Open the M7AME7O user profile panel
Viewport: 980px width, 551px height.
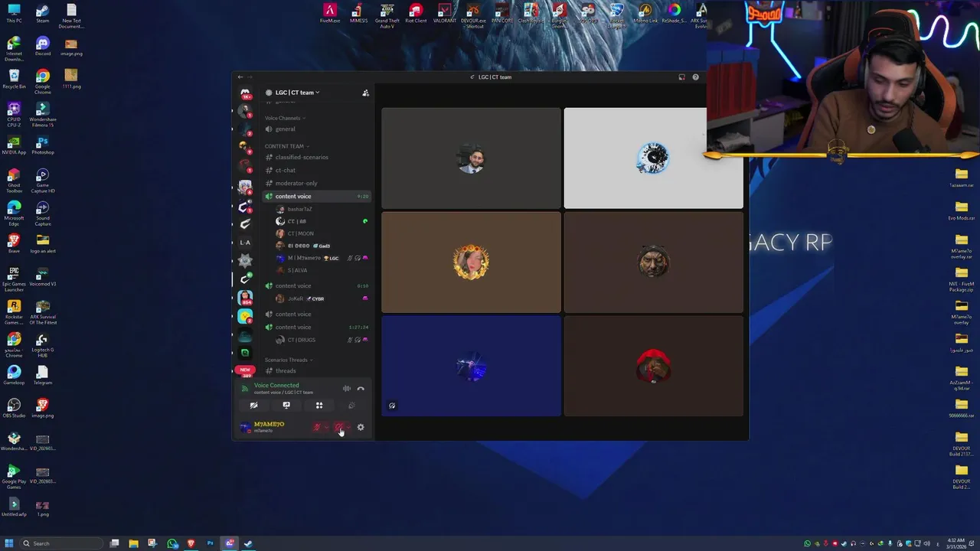(272, 427)
